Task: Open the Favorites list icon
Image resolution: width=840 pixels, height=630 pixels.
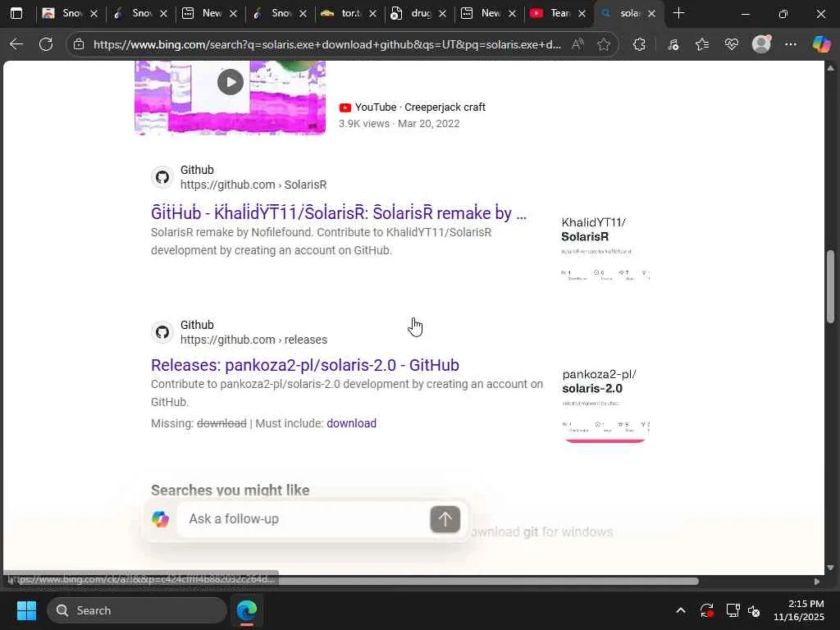Action: (702, 44)
